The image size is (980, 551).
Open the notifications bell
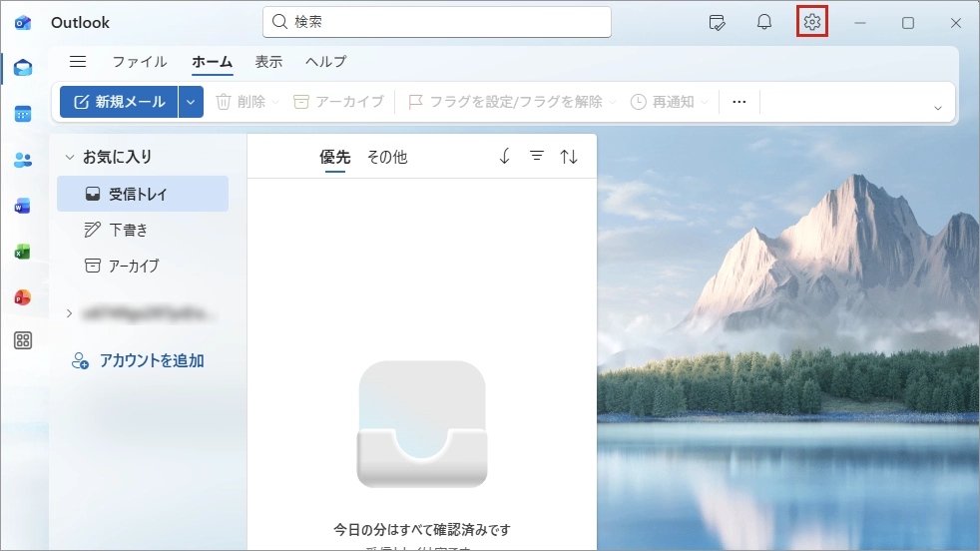pos(764,22)
